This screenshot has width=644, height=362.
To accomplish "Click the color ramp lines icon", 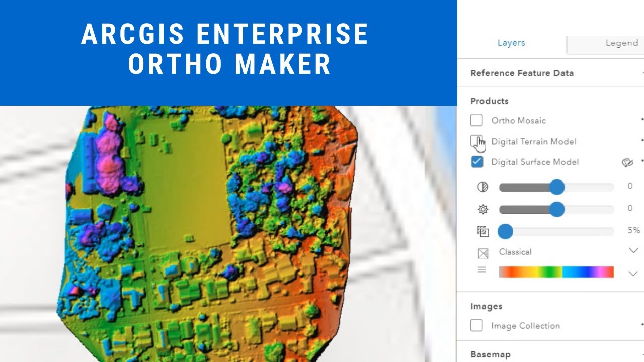I will (x=482, y=270).
